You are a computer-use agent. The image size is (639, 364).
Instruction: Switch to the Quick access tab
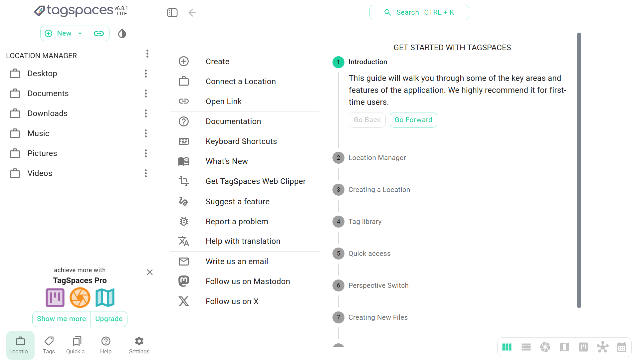coord(77,345)
